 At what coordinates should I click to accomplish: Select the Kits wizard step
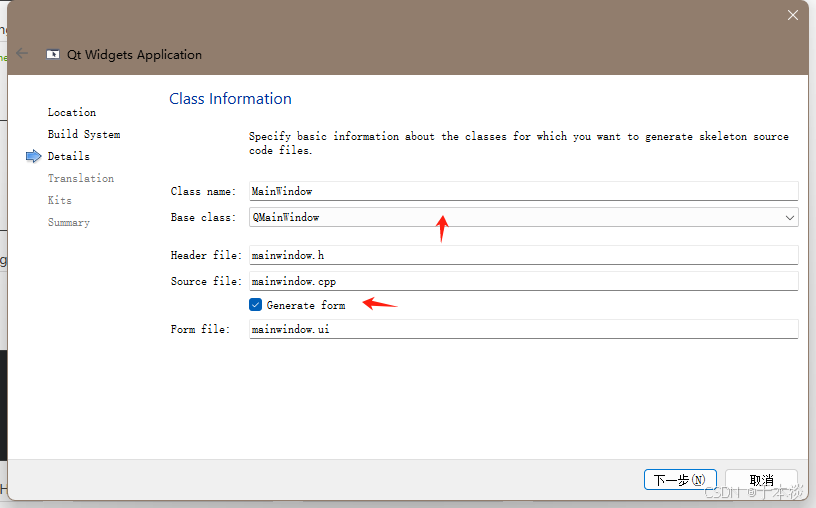[60, 200]
